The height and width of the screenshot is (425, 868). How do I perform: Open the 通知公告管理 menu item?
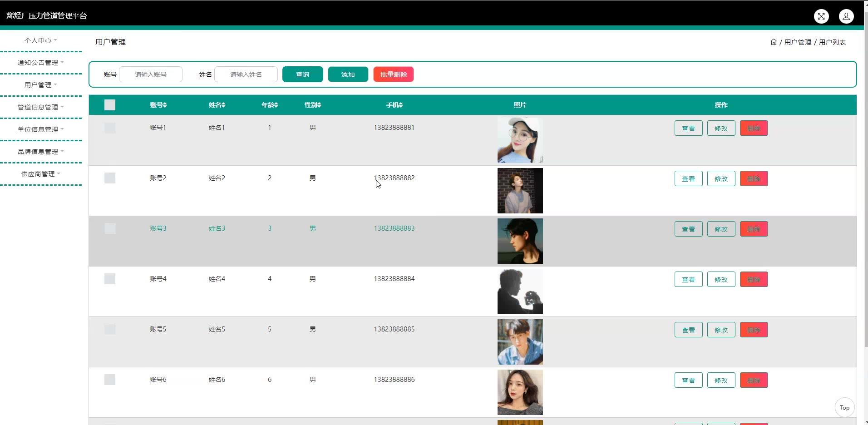pos(40,63)
